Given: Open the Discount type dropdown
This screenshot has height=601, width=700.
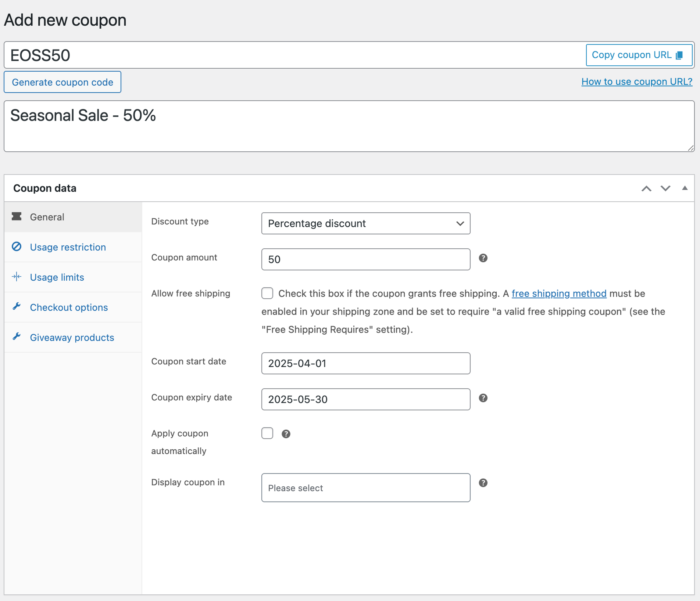Looking at the screenshot, I should [366, 223].
